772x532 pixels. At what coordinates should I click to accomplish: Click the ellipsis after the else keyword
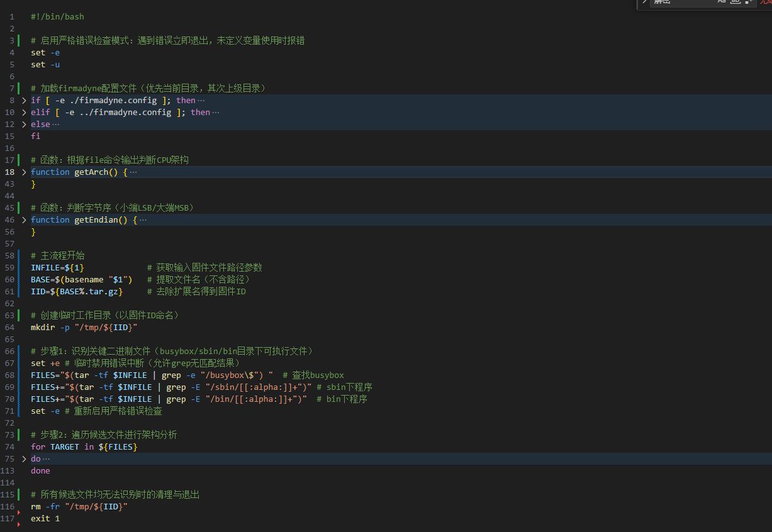[56, 125]
